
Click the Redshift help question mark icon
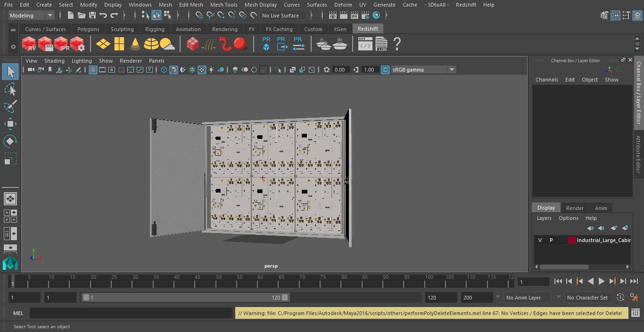point(397,44)
